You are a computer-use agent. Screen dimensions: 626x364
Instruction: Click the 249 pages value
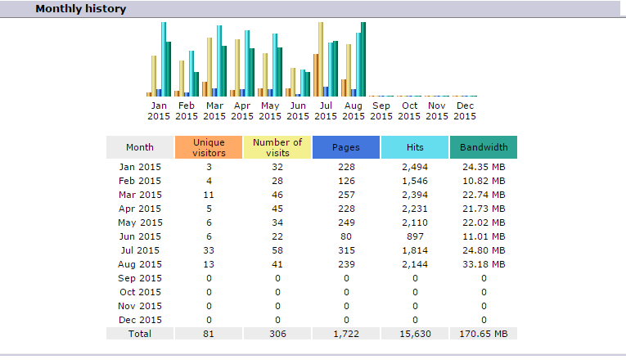(346, 222)
